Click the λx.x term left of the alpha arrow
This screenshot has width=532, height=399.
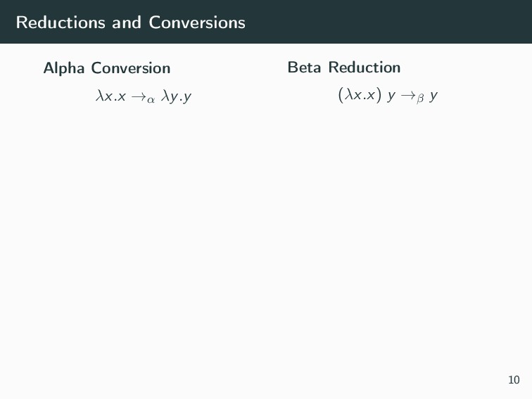pyautogui.click(x=110, y=96)
